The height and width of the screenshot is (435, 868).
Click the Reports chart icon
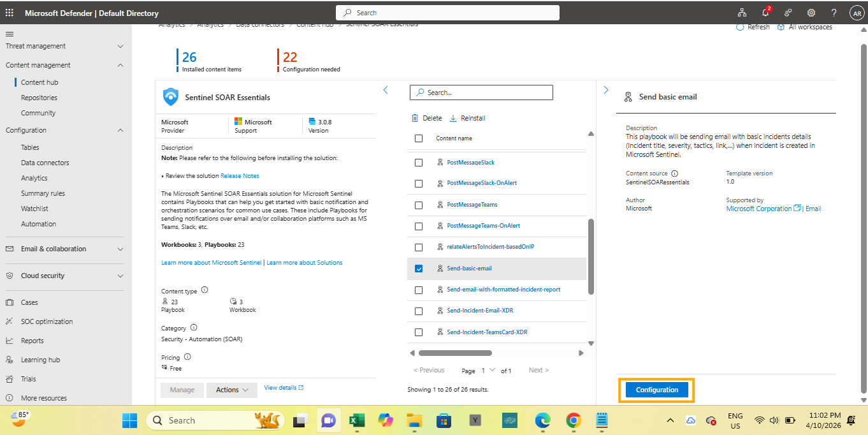10,341
